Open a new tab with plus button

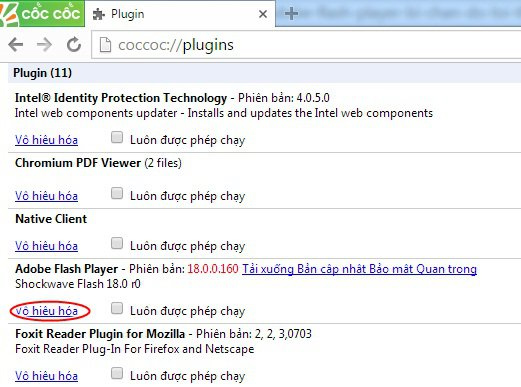click(291, 14)
